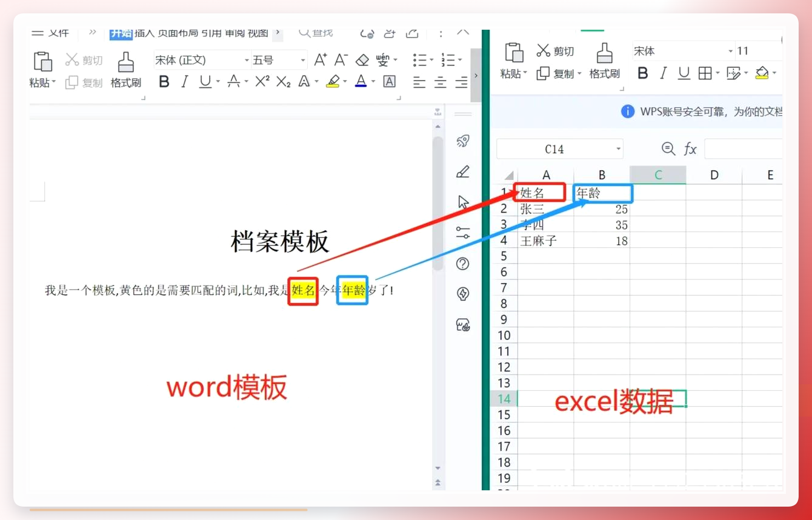Click the clear formatting eraser in Word

tap(362, 60)
